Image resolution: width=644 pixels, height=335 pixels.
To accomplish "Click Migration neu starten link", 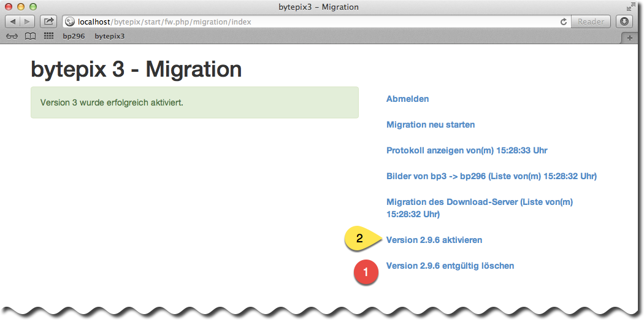I will [x=431, y=125].
